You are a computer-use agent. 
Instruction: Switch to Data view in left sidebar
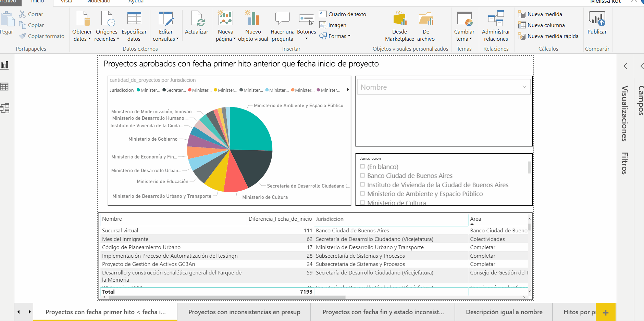coord(5,87)
